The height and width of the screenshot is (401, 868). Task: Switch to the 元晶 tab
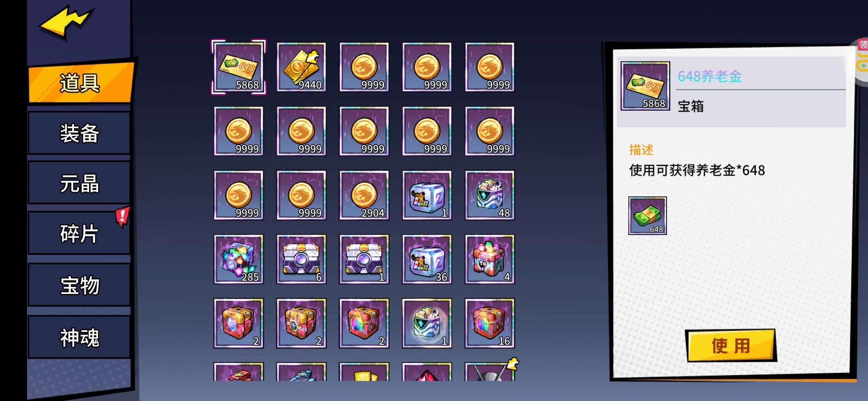[x=79, y=183]
